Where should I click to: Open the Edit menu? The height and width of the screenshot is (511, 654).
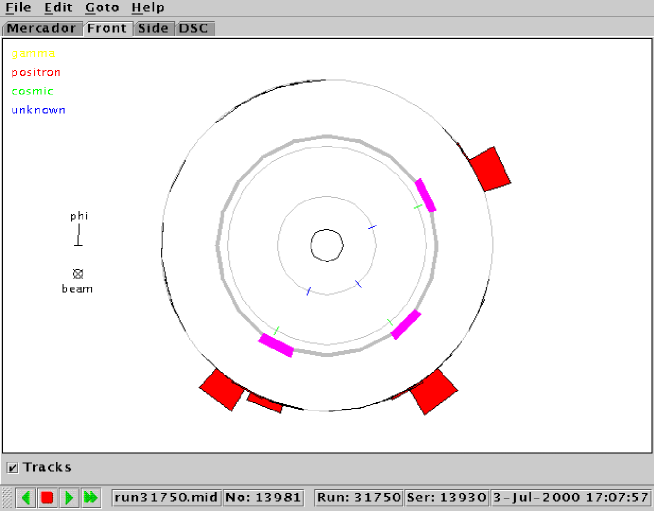[x=58, y=7]
